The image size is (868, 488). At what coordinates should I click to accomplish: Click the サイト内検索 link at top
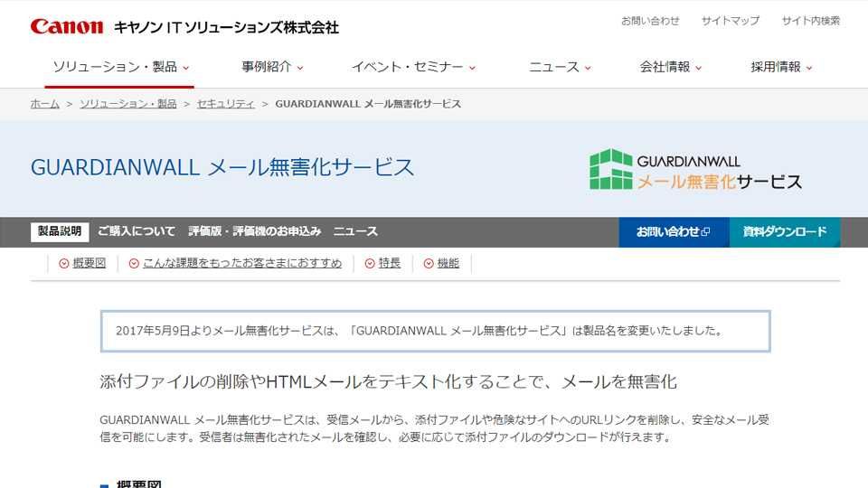coord(810,21)
